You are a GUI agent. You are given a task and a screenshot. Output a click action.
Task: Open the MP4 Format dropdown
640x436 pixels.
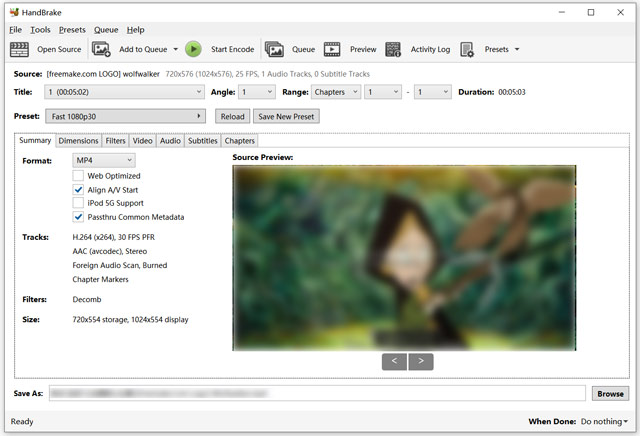pos(104,160)
